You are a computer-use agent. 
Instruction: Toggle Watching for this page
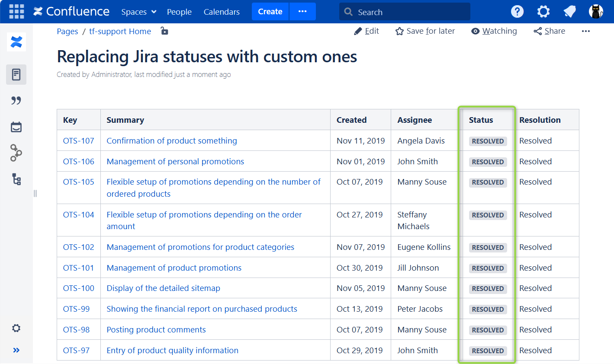pos(494,31)
